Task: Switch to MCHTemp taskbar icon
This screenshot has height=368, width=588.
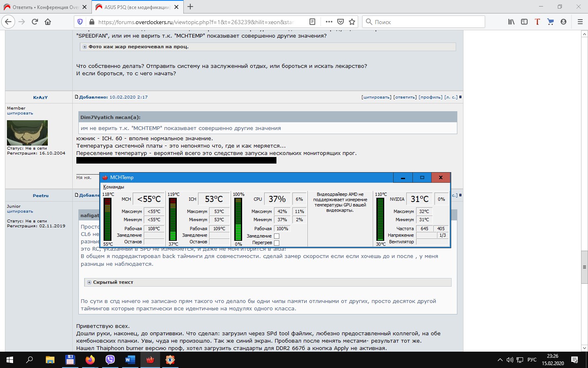Action: pyautogui.click(x=150, y=360)
